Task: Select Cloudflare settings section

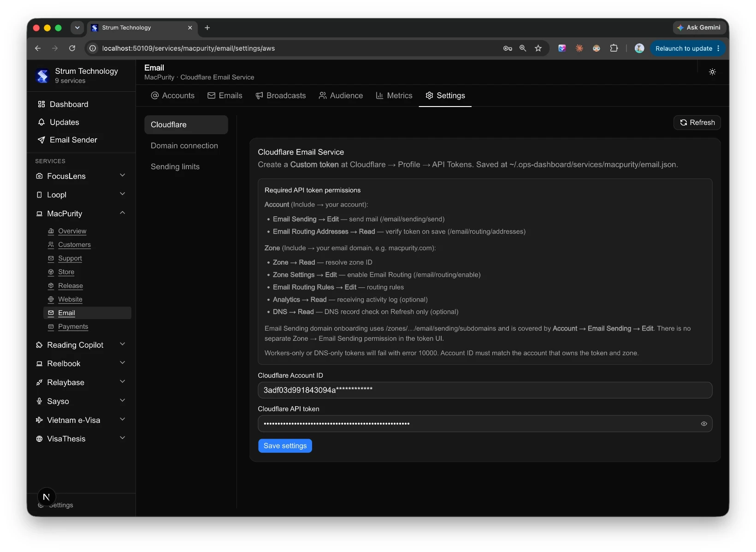Action: (186, 125)
